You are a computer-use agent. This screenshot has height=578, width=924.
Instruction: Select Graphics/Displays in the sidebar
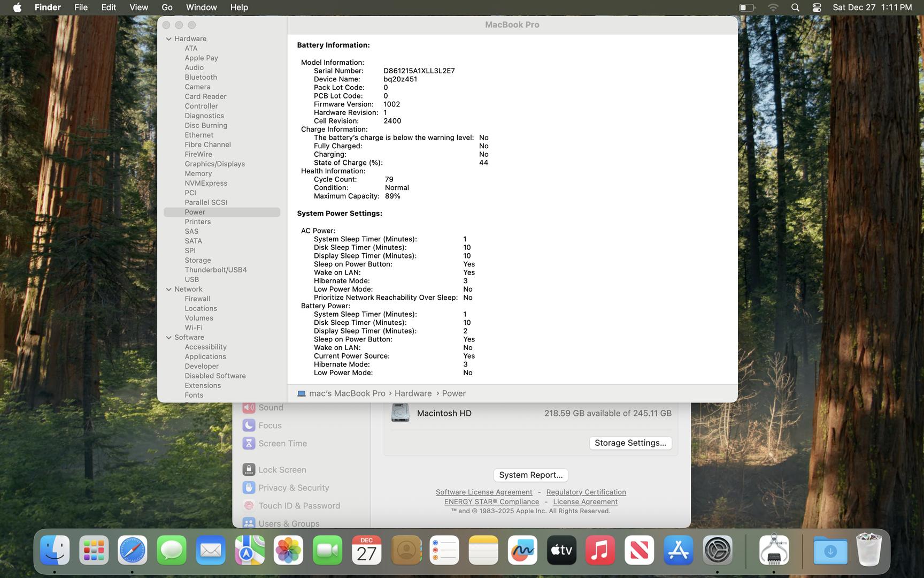[x=214, y=164]
